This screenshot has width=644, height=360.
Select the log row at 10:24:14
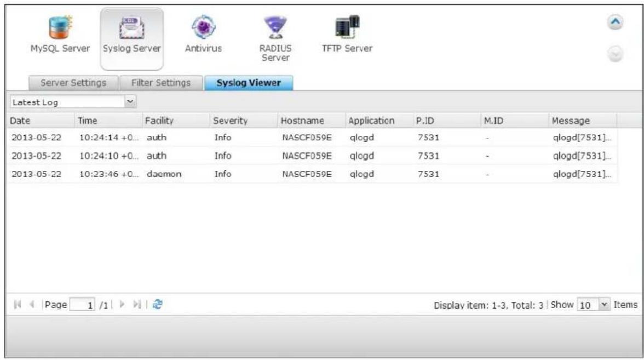tap(312, 137)
